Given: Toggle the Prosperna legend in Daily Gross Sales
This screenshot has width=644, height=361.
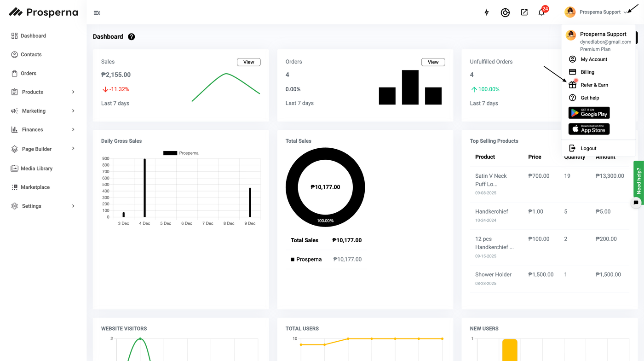Looking at the screenshot, I should pos(181,153).
